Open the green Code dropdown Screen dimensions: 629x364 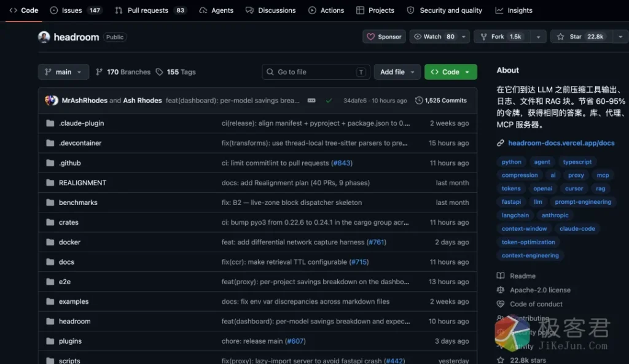click(x=450, y=72)
